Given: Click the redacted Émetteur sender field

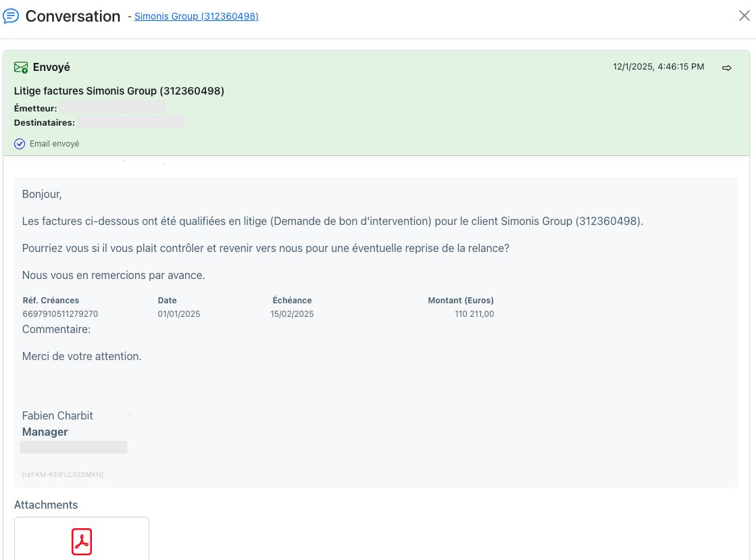Looking at the screenshot, I should [x=112, y=107].
